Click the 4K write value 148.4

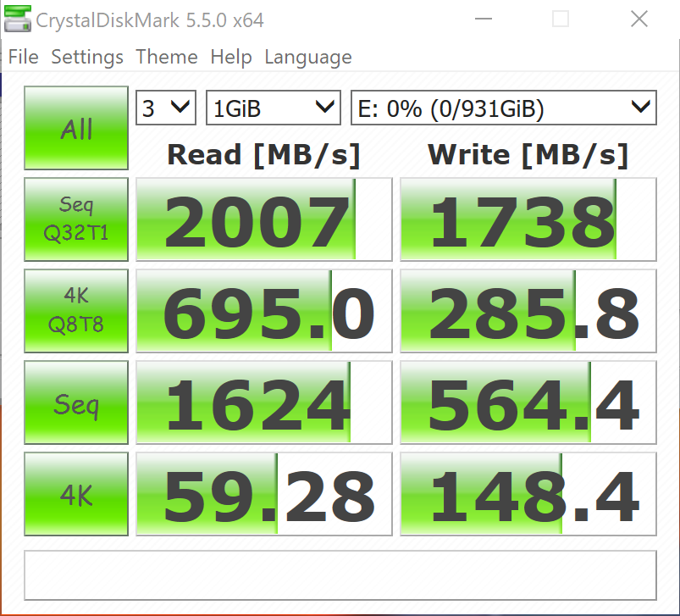(x=528, y=494)
